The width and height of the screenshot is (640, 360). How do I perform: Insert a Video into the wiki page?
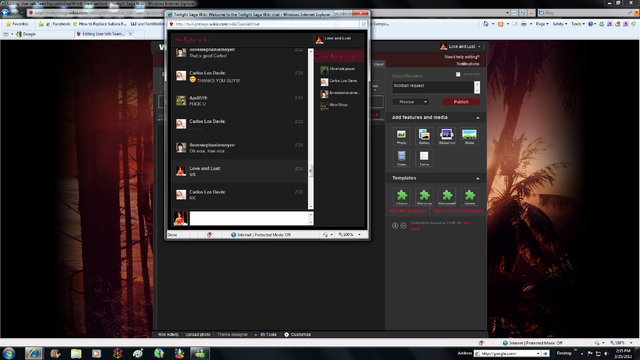pos(401,158)
